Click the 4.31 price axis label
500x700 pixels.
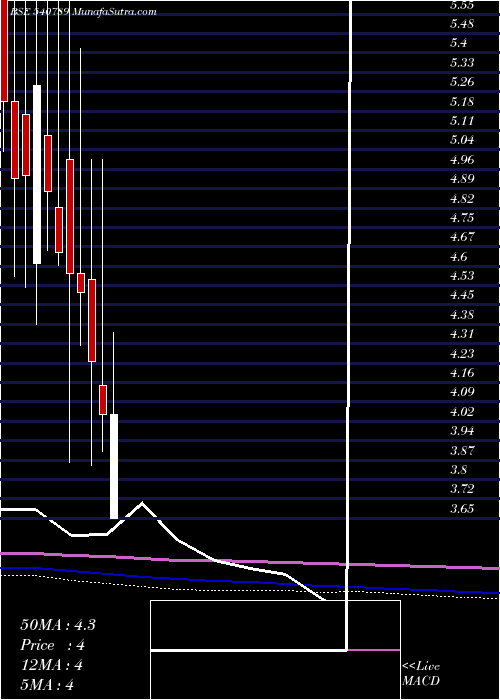pos(462,334)
